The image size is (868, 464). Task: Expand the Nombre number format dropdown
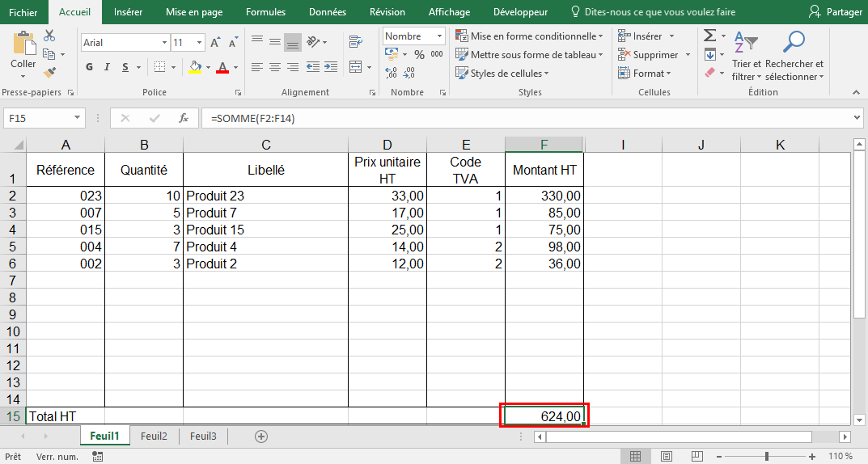[440, 36]
